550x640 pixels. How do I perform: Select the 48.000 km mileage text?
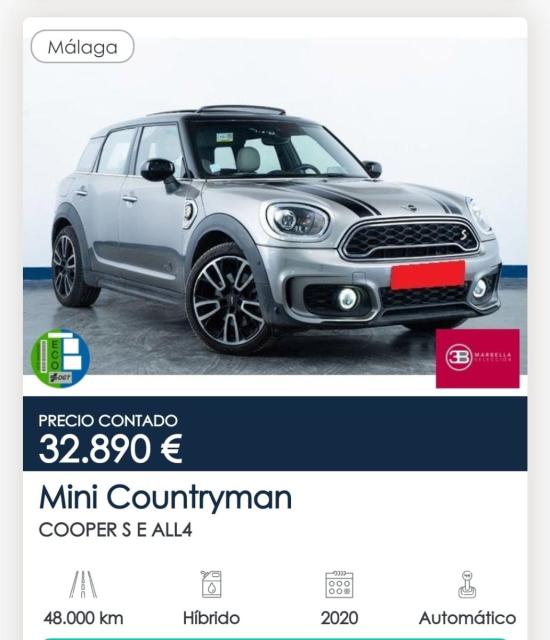coord(83,618)
